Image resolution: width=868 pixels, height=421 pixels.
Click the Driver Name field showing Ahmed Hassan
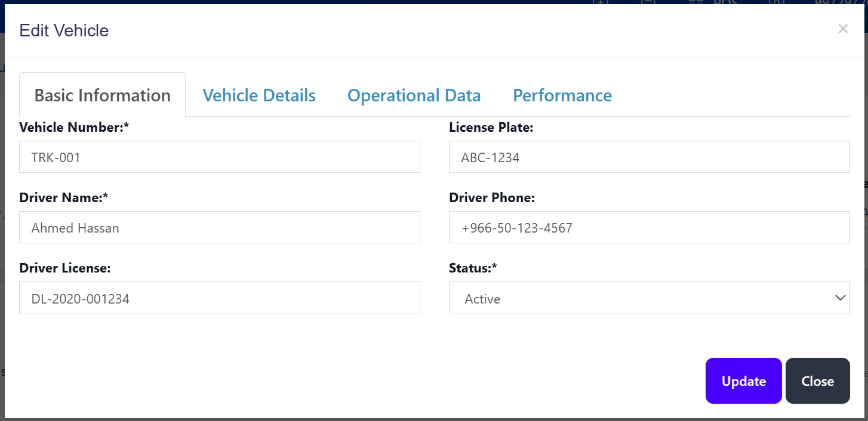click(x=219, y=228)
